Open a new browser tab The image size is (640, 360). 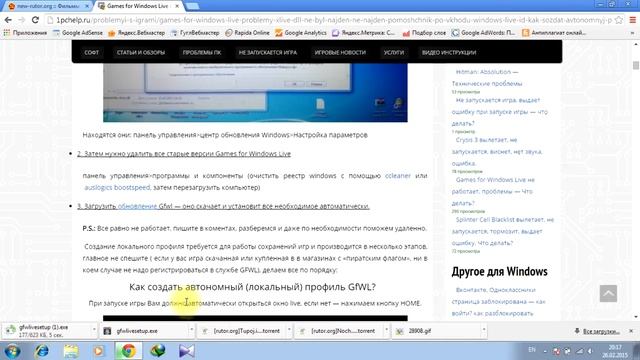192,6
